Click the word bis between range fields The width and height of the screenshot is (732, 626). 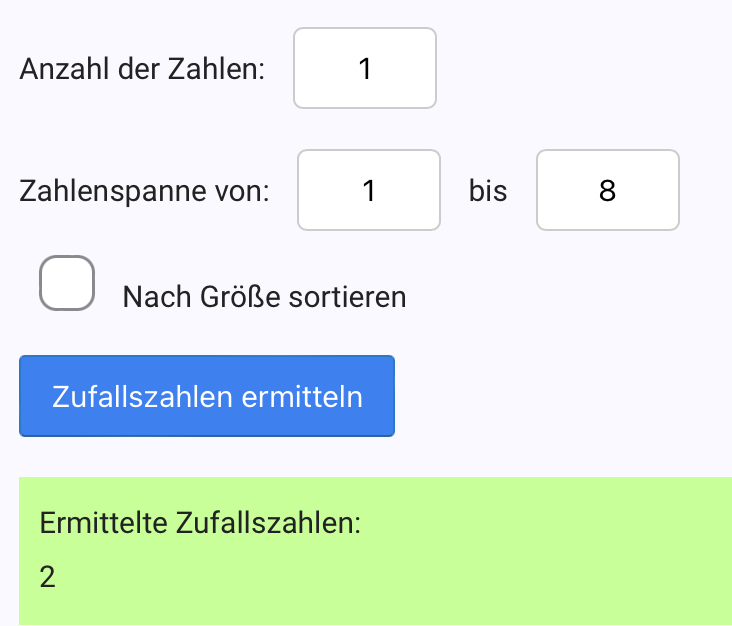tap(488, 191)
